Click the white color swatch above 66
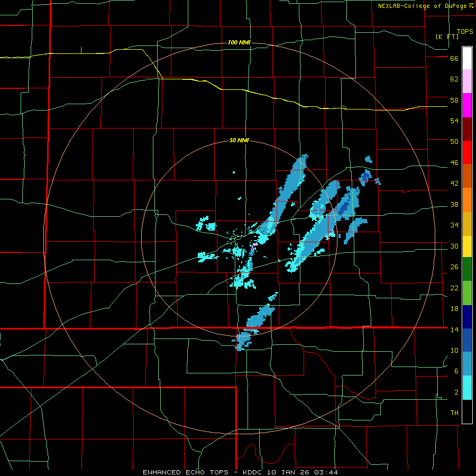The width and height of the screenshot is (476, 476). [467, 58]
